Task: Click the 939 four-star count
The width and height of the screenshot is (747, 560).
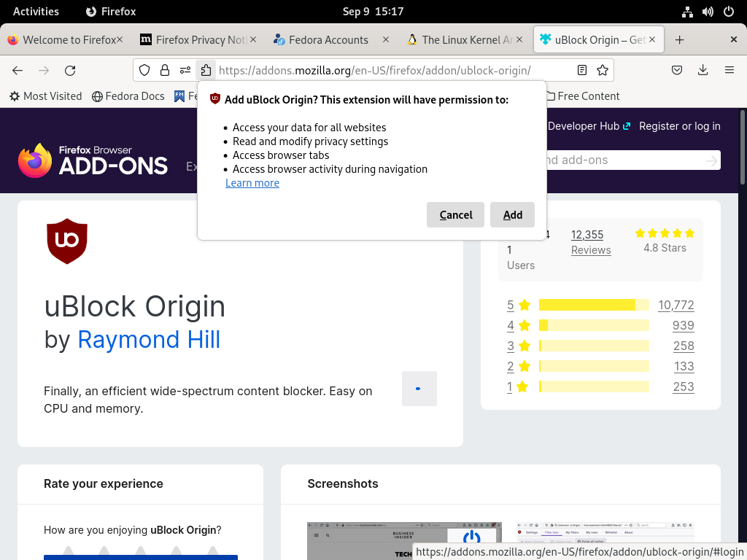Action: 683,325
